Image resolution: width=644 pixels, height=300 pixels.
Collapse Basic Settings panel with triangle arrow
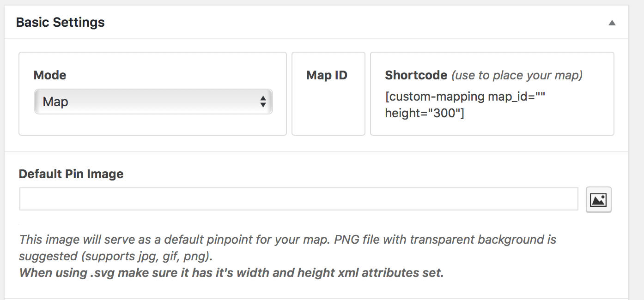(612, 23)
